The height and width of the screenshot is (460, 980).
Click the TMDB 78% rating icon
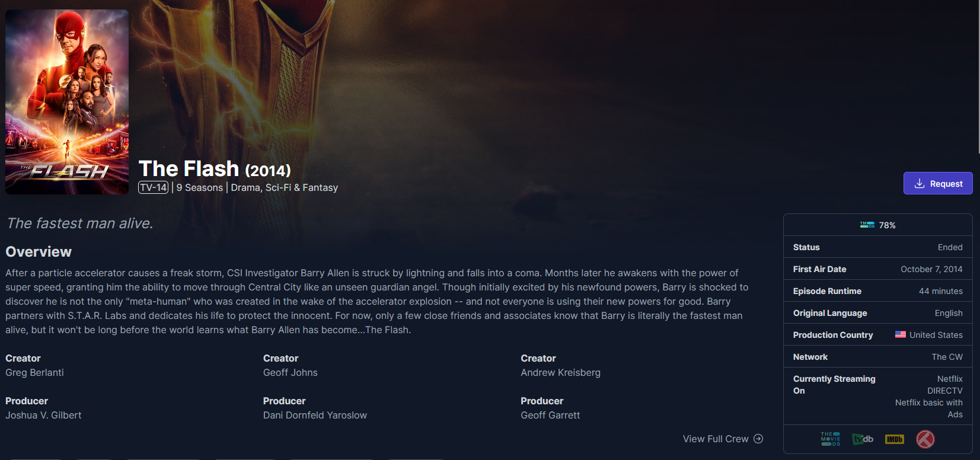click(867, 225)
